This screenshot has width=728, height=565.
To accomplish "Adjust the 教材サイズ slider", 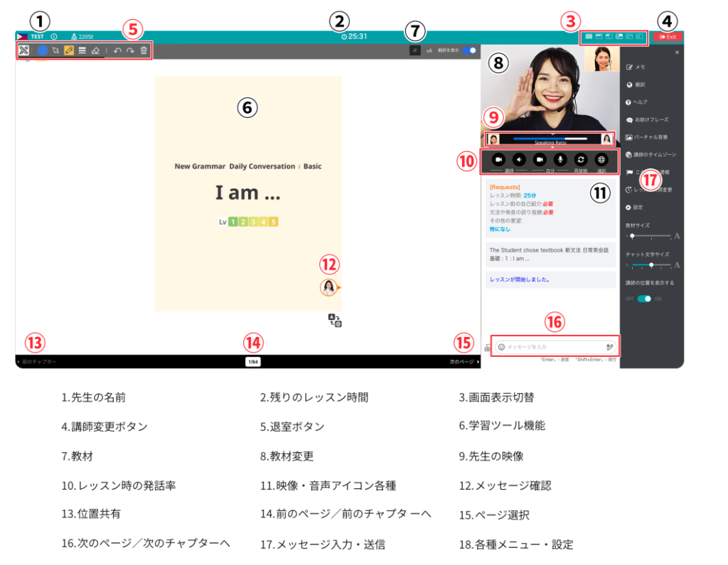I will [x=652, y=237].
